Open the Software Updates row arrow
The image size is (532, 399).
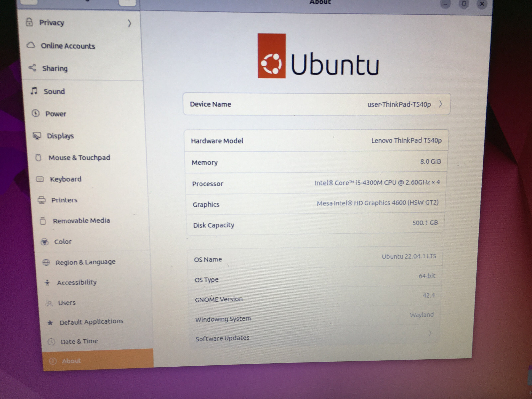[430, 333]
